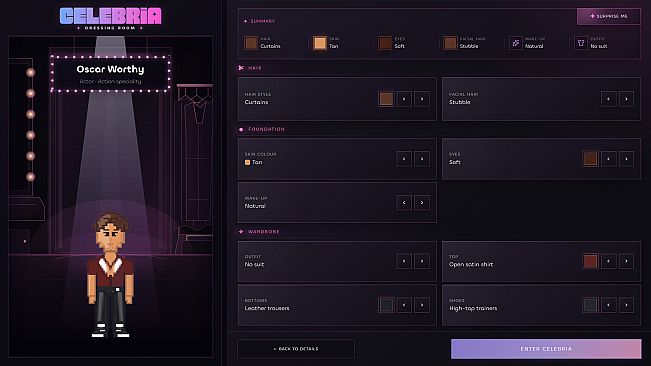This screenshot has height=366, width=651.
Task: Select next shoes option
Action: coord(627,305)
